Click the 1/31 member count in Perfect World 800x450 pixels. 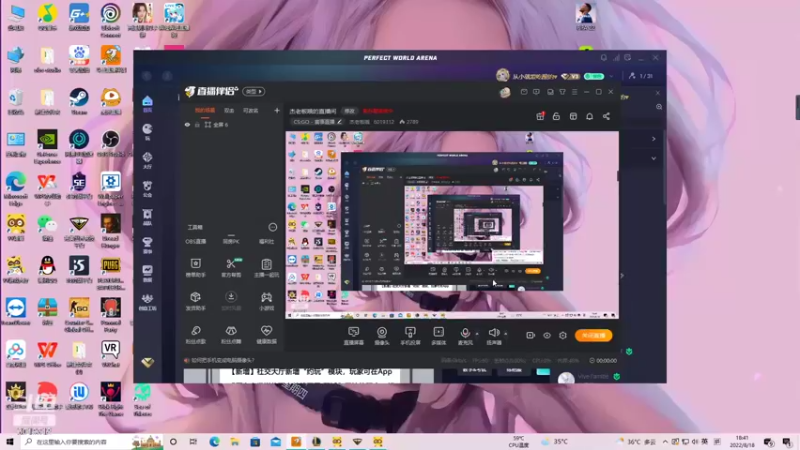point(641,76)
